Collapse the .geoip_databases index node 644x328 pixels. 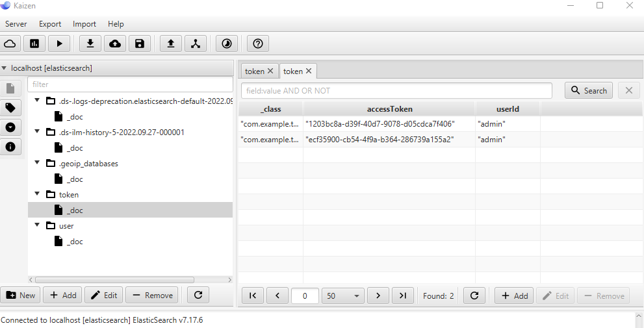[x=38, y=163]
